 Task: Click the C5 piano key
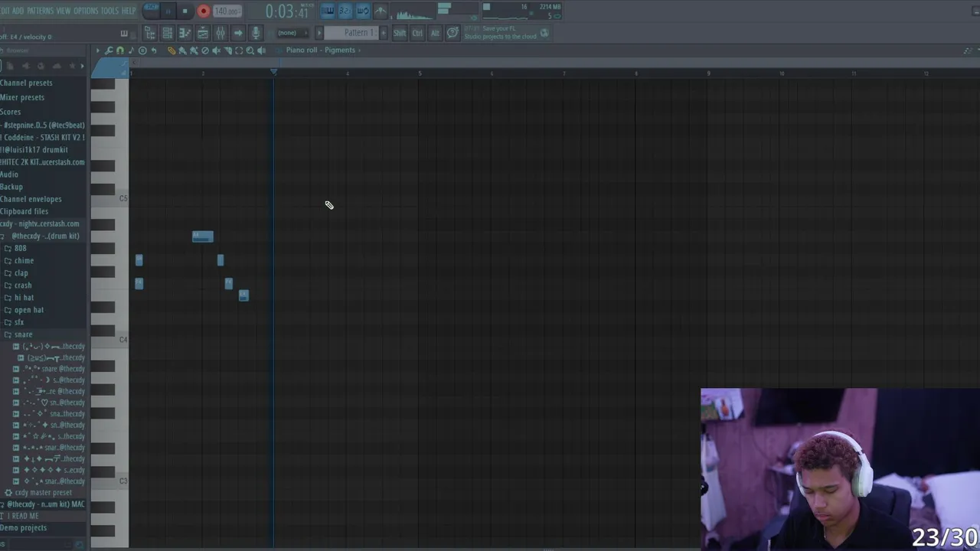pos(109,198)
